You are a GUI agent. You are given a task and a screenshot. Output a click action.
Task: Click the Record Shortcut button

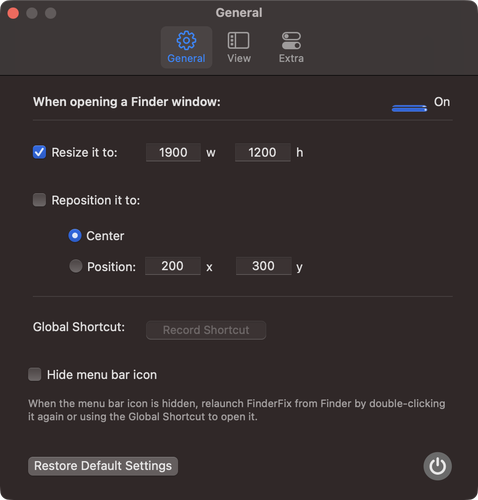pyautogui.click(x=206, y=330)
